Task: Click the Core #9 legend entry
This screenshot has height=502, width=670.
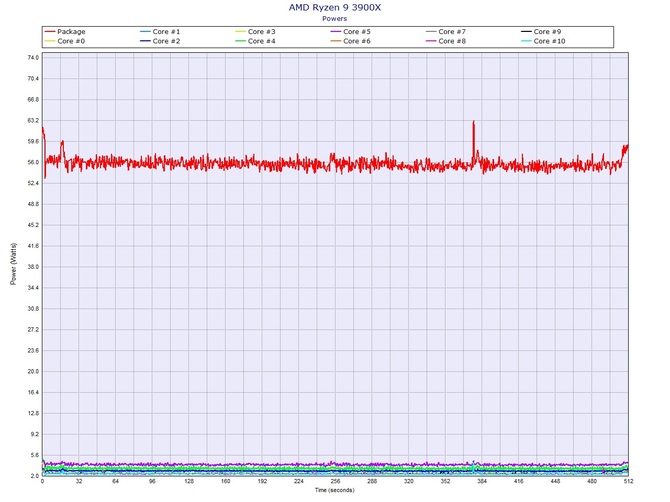Action: pos(541,32)
